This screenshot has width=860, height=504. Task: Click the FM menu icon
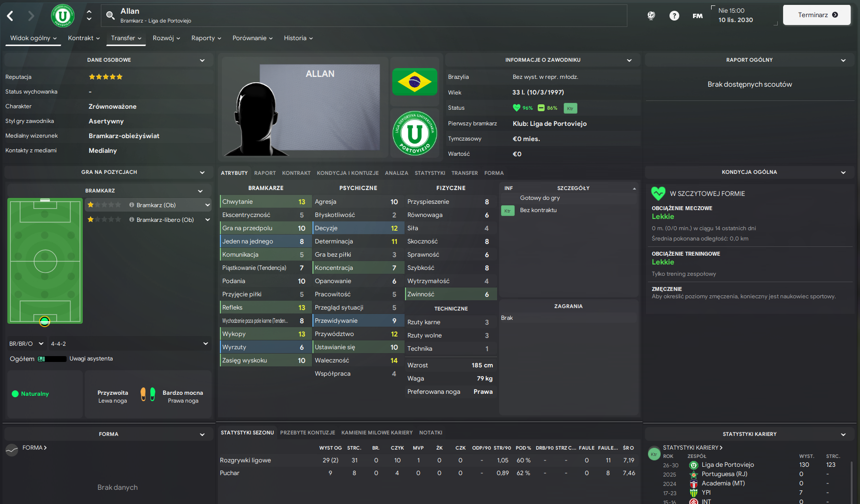(697, 16)
